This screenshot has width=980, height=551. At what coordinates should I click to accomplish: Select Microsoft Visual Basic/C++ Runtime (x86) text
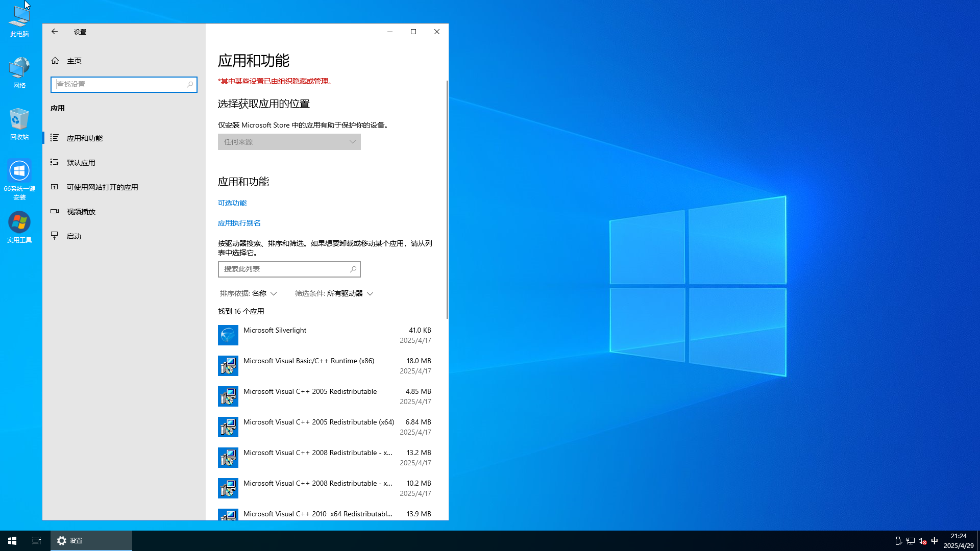(309, 361)
